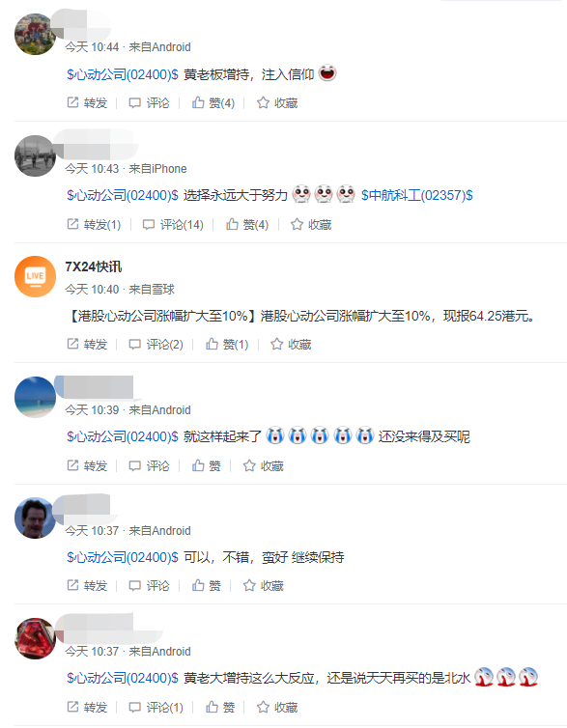
Task: Open $中航科工(02357)$ stock link
Action: [x=417, y=195]
